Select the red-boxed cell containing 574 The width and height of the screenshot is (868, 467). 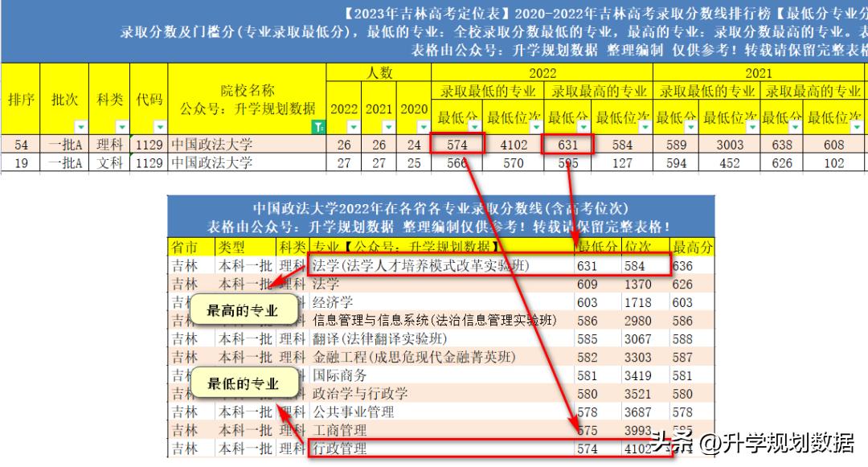pos(458,145)
